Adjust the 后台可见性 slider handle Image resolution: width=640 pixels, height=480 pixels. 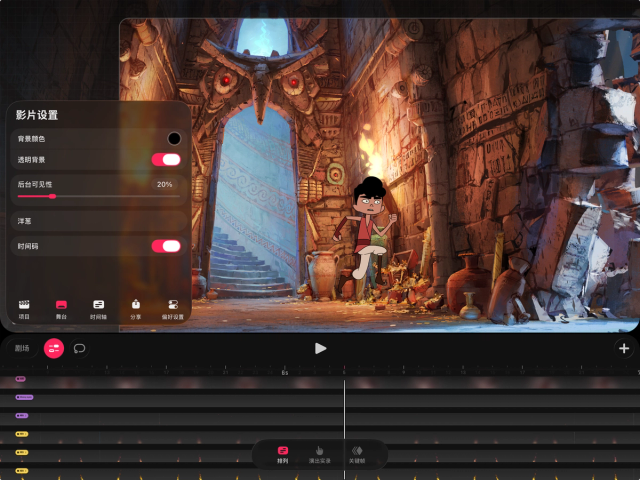(x=52, y=196)
